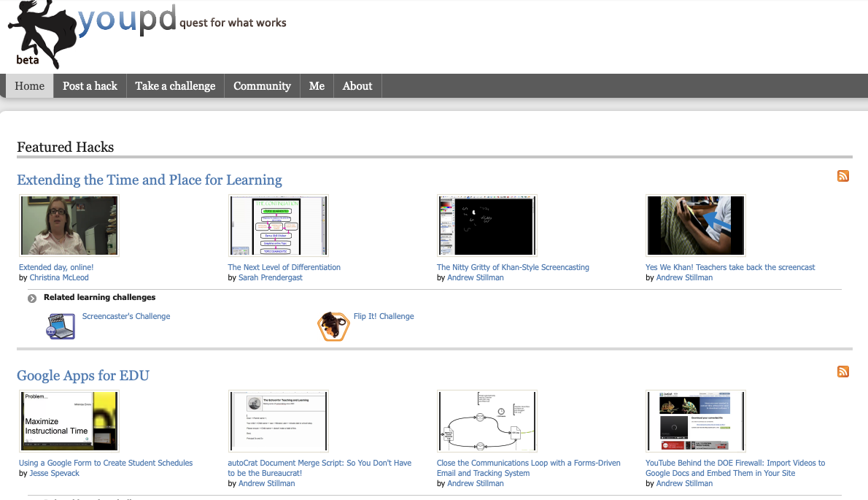The height and width of the screenshot is (500, 868).
Task: Open the Yes We Khan! video thumbnail
Action: pos(696,226)
